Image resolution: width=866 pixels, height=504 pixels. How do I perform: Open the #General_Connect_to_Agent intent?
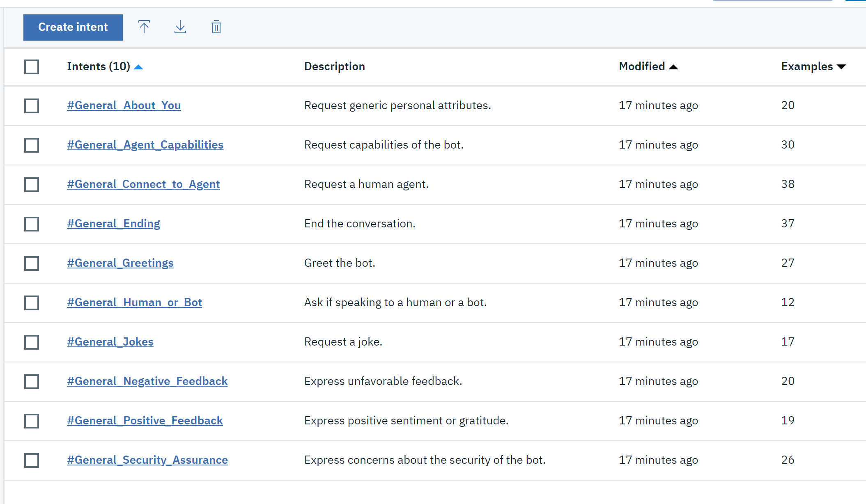click(143, 184)
